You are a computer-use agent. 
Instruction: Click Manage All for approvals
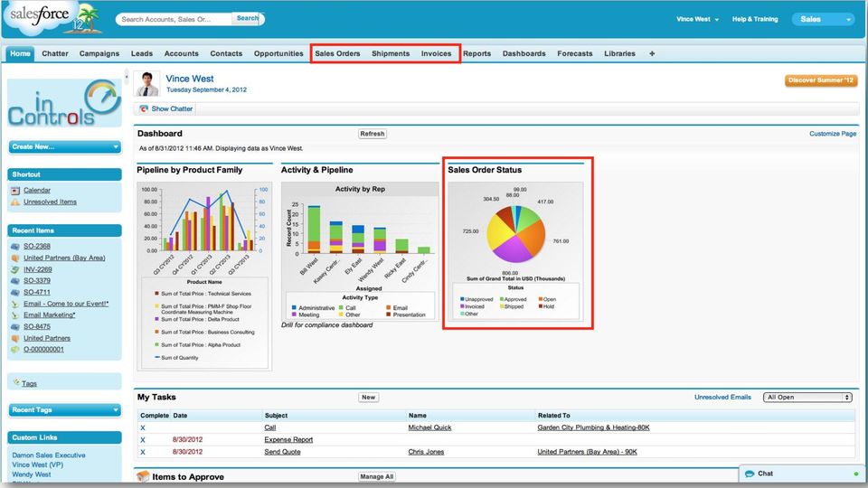pyautogui.click(x=377, y=476)
